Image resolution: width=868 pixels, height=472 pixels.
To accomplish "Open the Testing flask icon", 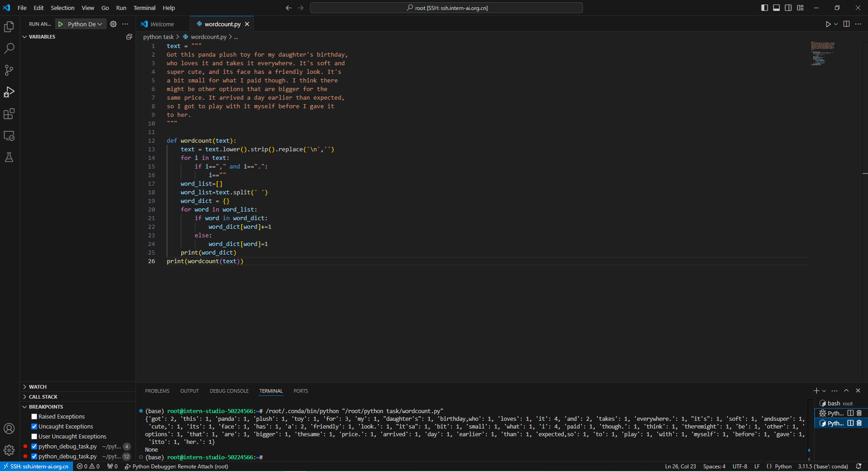I will [9, 157].
